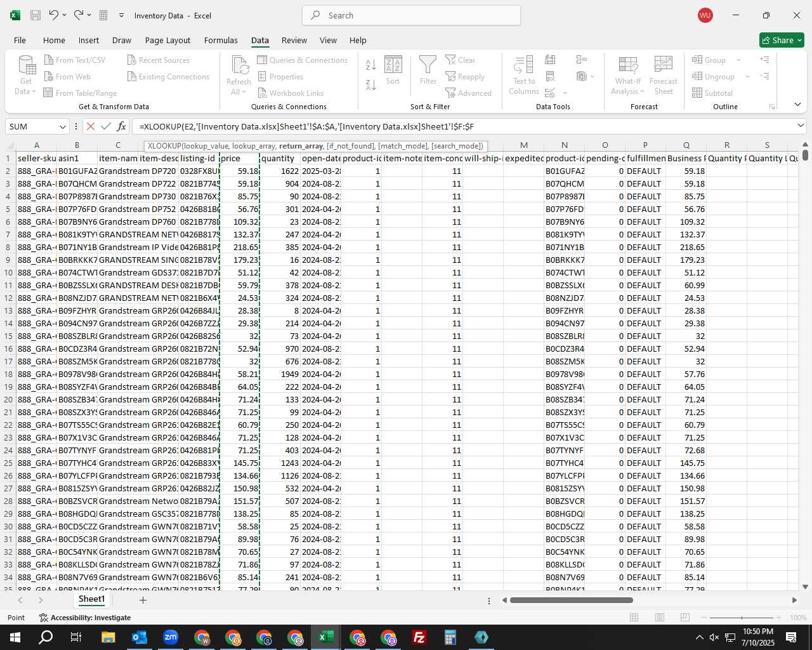Click the Share button
Viewport: 812px width, 650px height.
[x=782, y=40]
